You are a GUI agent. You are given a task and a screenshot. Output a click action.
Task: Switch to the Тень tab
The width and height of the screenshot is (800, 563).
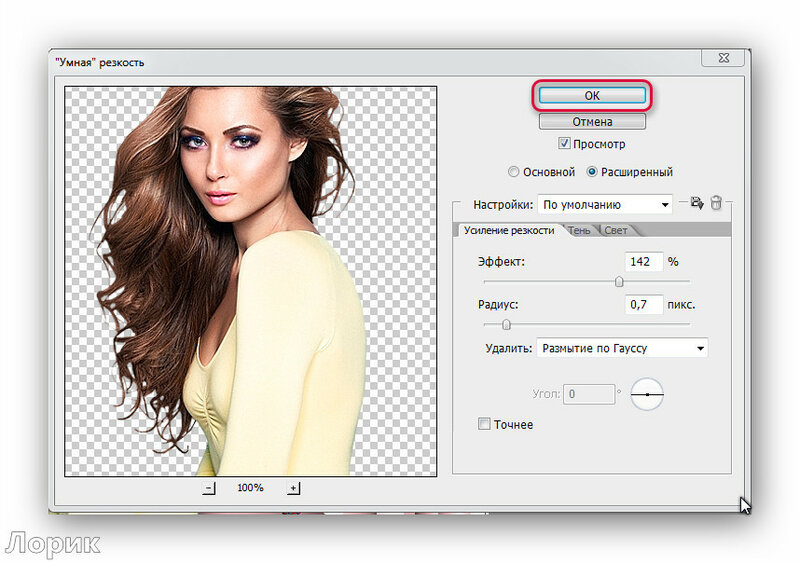click(x=579, y=231)
